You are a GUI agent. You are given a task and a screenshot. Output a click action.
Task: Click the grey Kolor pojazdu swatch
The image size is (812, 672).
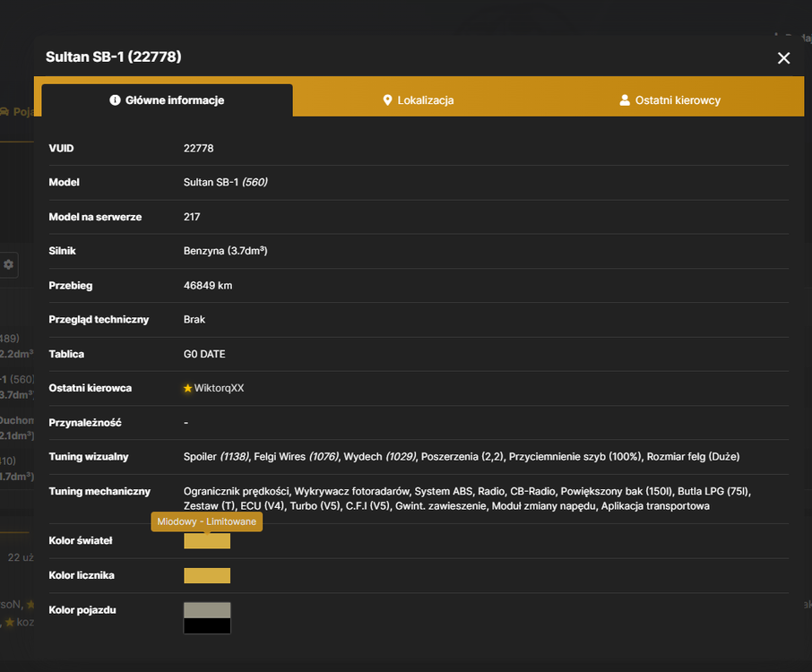(207, 610)
